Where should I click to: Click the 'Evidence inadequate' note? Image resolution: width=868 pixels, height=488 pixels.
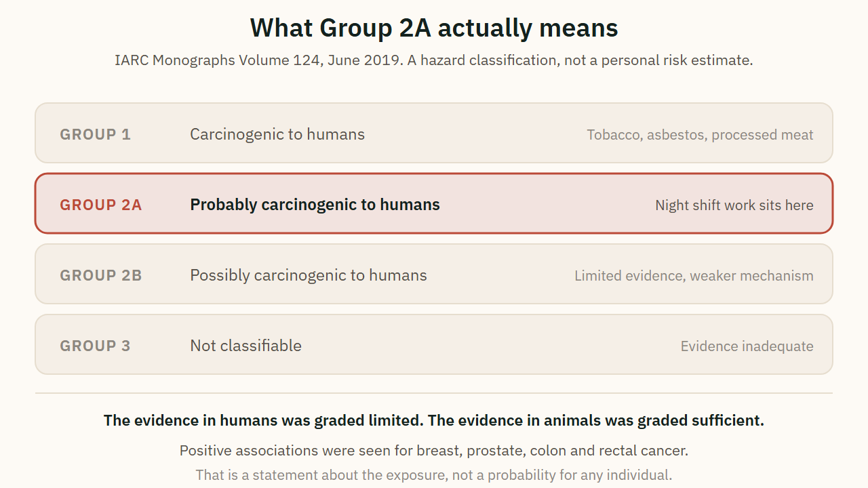coord(747,346)
